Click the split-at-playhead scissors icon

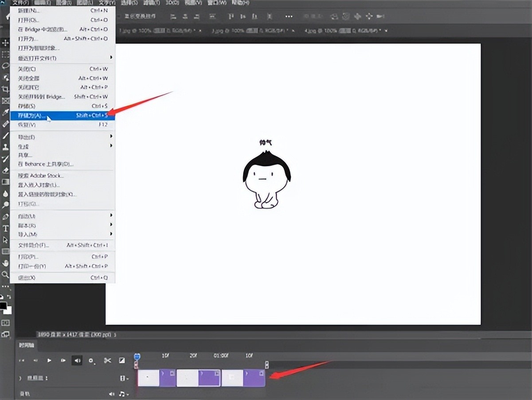click(107, 361)
